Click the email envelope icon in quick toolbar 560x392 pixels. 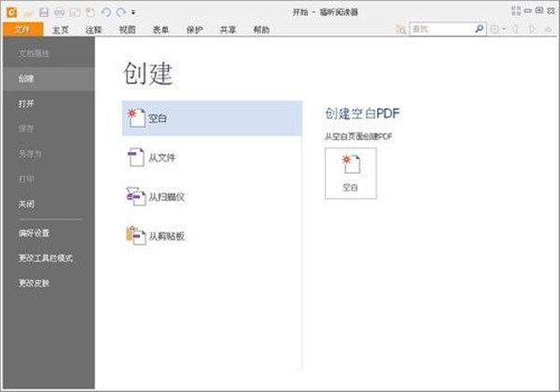click(75, 13)
